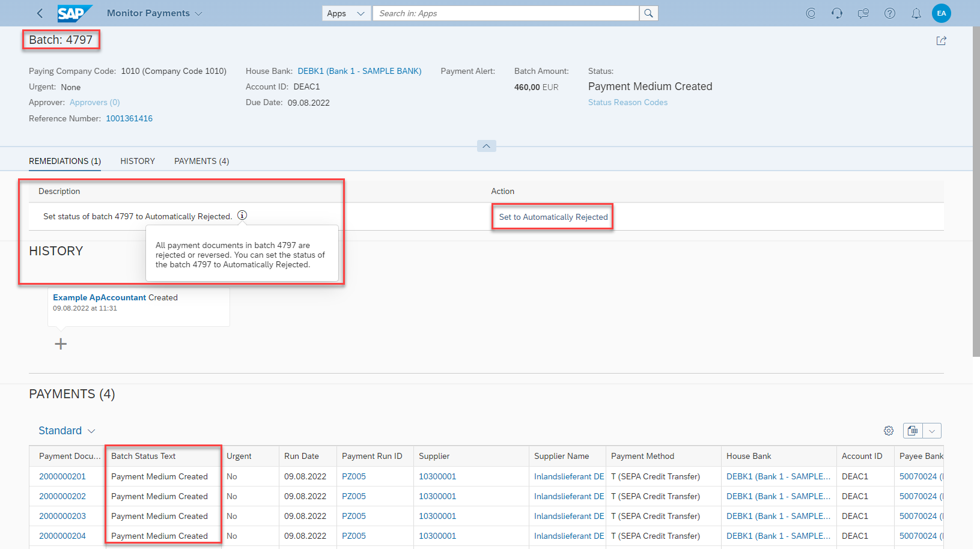Add a history entry with plus icon
Image resolution: width=980 pixels, height=549 pixels.
point(61,344)
